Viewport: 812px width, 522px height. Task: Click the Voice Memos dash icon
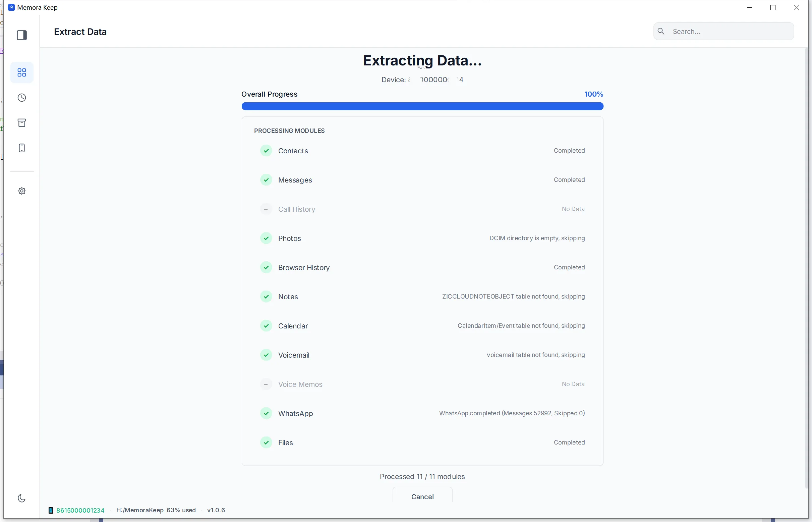pyautogui.click(x=266, y=384)
